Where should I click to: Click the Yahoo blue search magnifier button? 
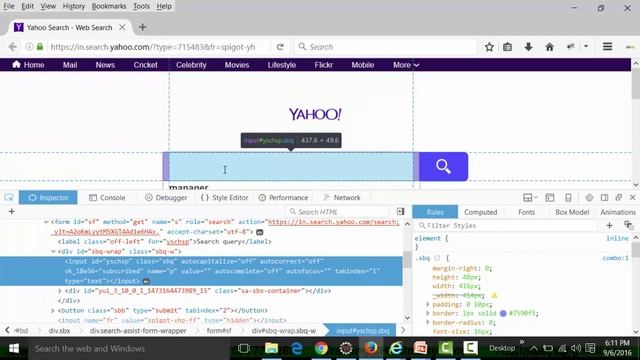[x=443, y=167]
